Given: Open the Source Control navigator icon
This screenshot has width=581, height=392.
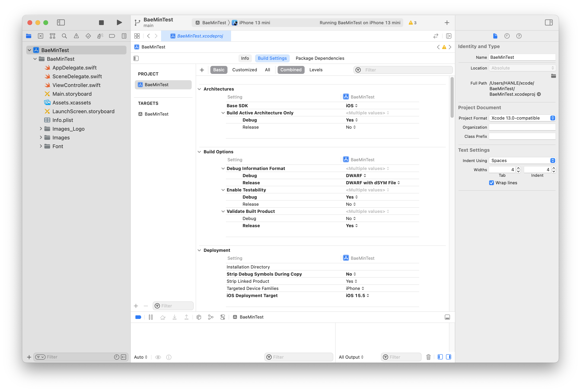Looking at the screenshot, I should (x=41, y=36).
